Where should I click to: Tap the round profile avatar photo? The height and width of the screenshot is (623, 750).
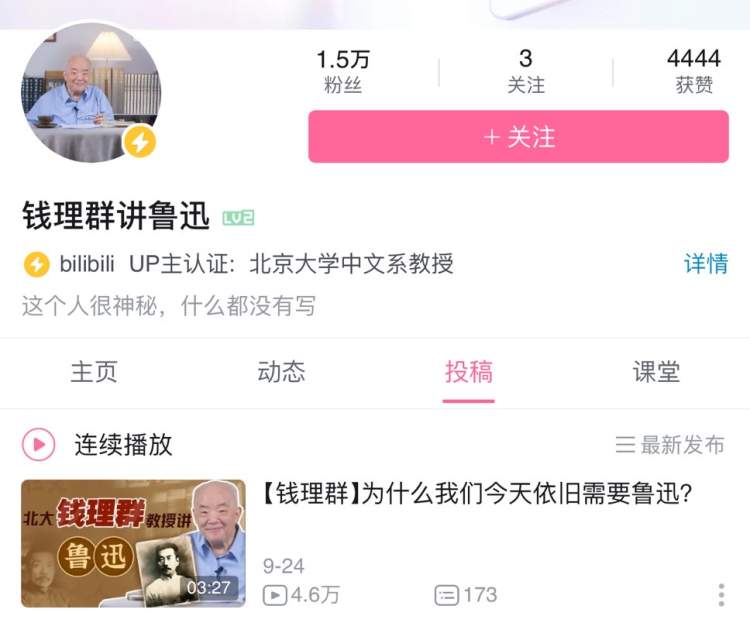click(x=91, y=92)
